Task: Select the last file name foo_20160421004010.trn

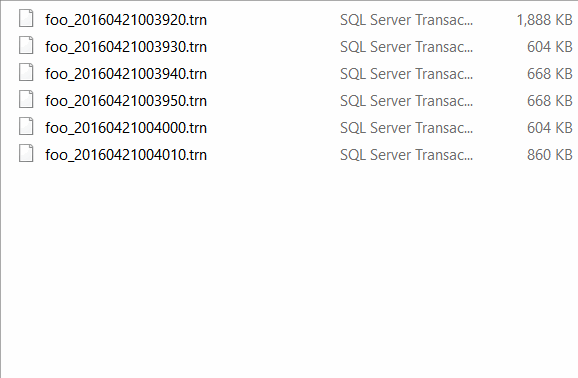Action: pos(126,155)
